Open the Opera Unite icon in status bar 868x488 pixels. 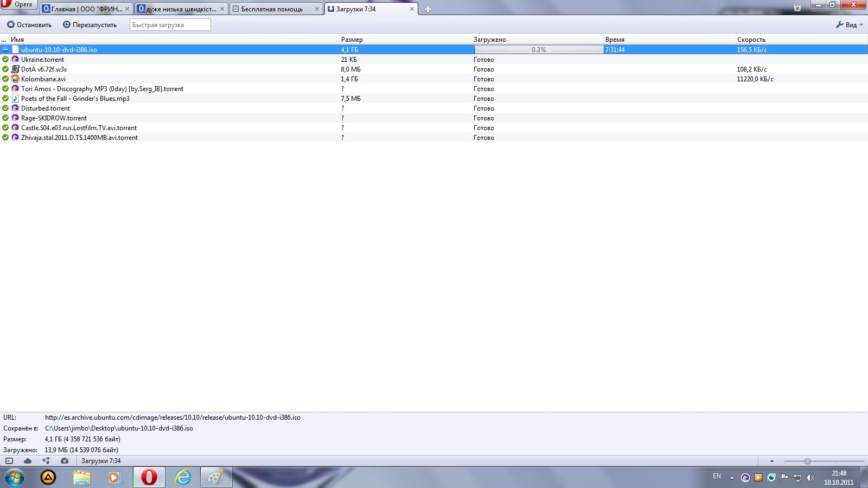(x=46, y=461)
